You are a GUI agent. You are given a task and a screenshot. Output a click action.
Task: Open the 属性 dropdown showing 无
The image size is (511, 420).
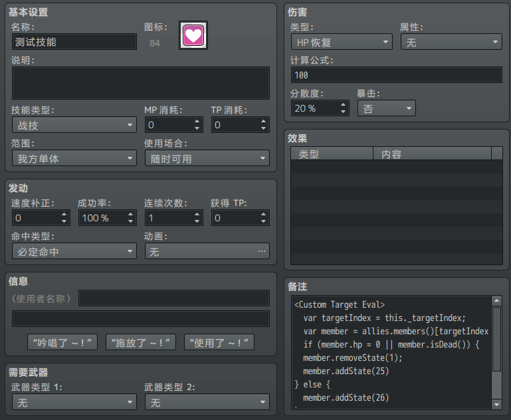[451, 42]
